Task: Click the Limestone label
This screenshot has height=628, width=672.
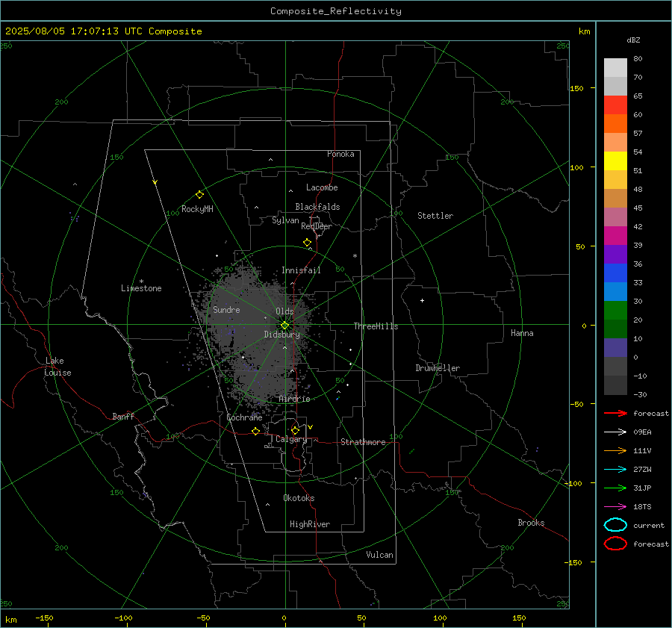Action: pos(141,288)
